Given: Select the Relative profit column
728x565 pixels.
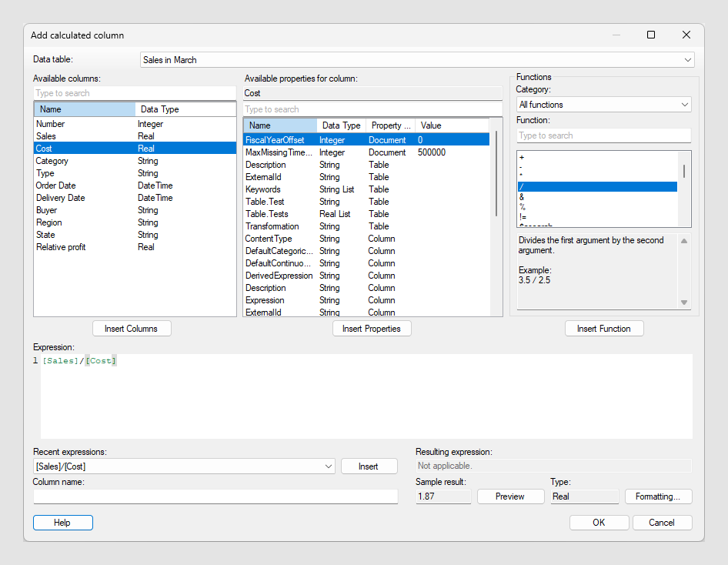Looking at the screenshot, I should [135, 247].
